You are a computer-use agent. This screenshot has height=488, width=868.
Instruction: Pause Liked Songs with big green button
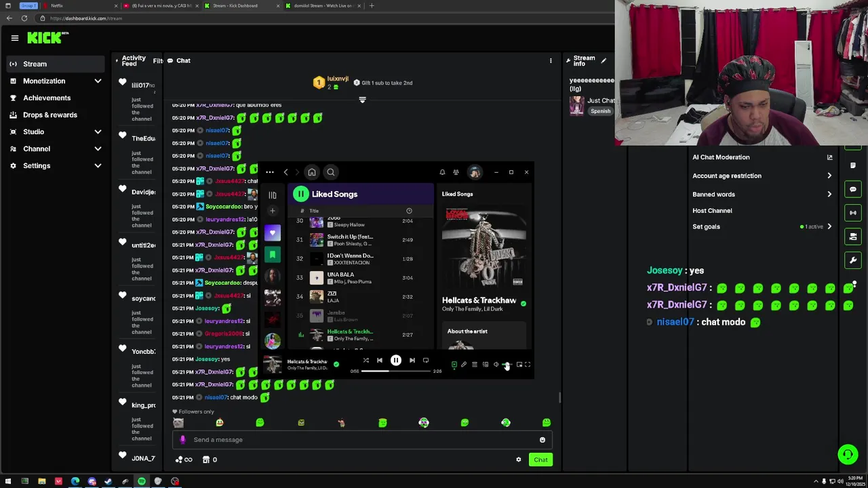300,194
